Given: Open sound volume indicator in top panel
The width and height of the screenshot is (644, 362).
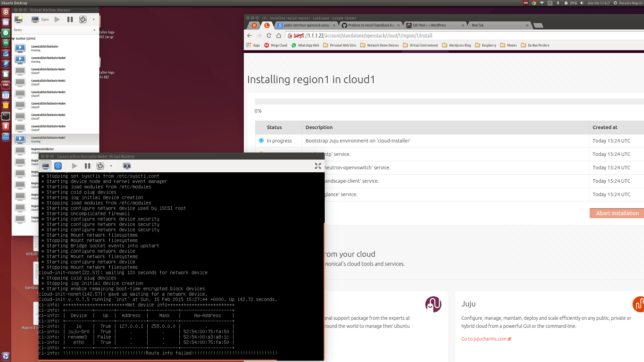Looking at the screenshot, I should tap(582, 3).
